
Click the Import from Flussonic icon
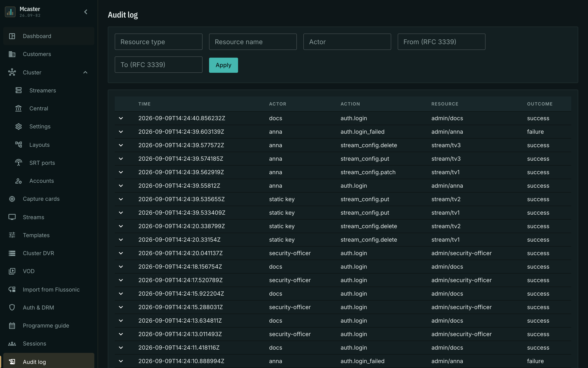pos(12,289)
